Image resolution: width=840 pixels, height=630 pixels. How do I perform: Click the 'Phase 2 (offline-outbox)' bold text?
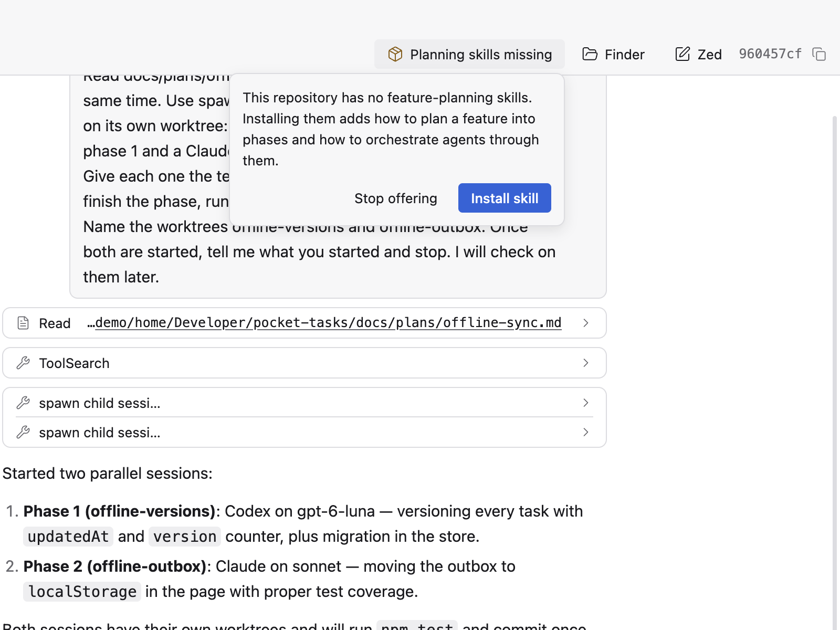pyautogui.click(x=115, y=566)
